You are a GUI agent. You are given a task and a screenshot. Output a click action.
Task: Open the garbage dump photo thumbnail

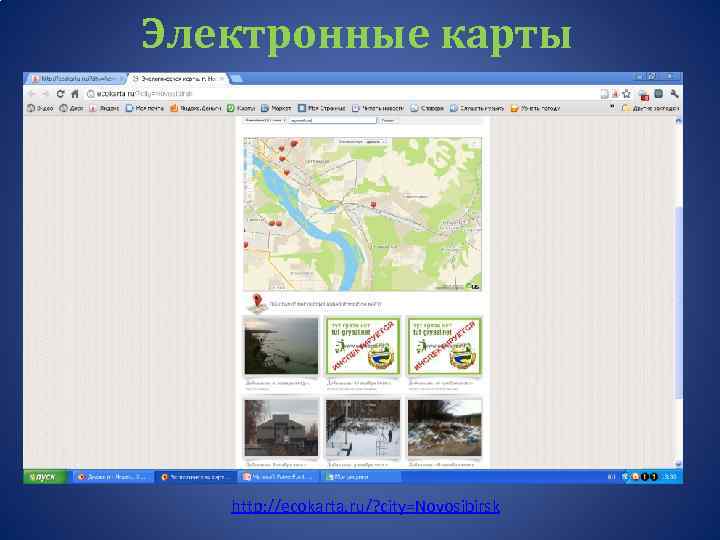click(x=444, y=428)
